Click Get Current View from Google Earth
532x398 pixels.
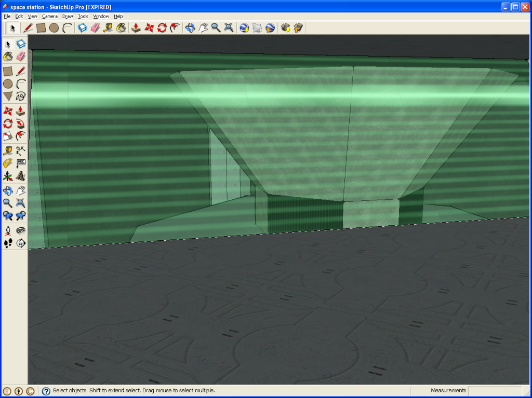(244, 28)
